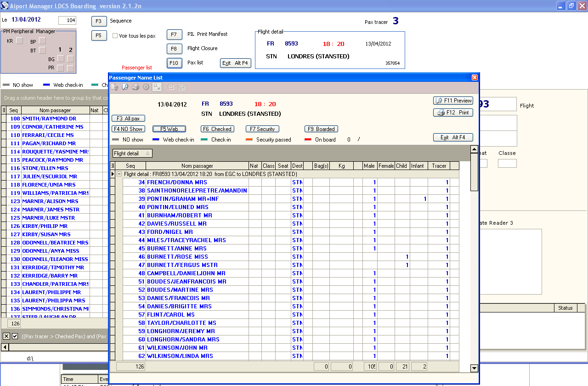Click the gear settings icon in toolbar
This screenshot has width=588, height=386.
click(146, 87)
